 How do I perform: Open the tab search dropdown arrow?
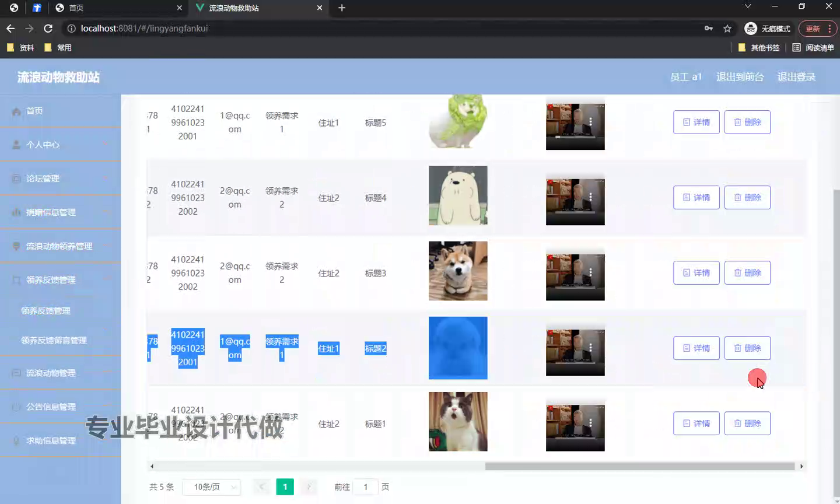pos(748,6)
